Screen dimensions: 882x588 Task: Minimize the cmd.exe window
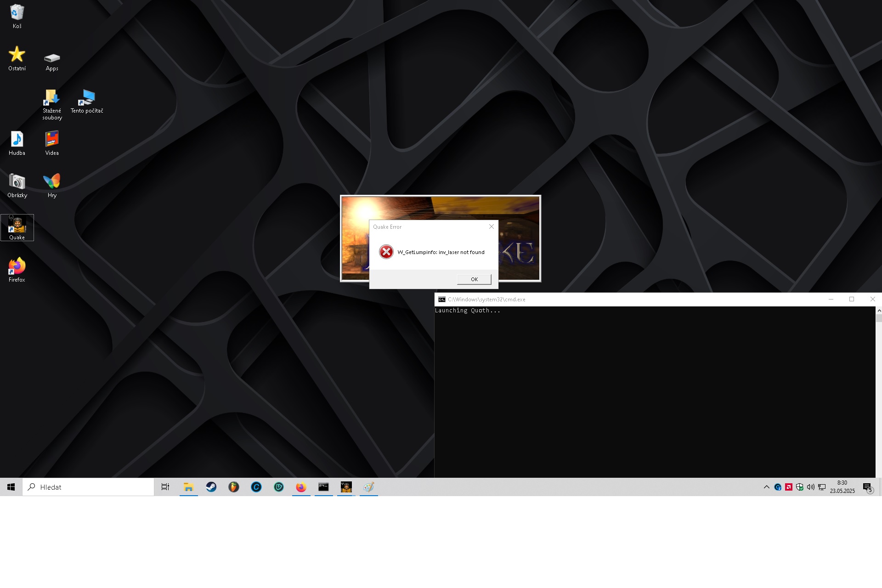(x=831, y=299)
